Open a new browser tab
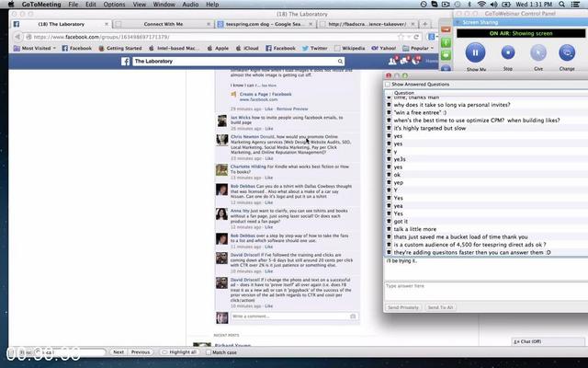This screenshot has width=588, height=368. (425, 24)
